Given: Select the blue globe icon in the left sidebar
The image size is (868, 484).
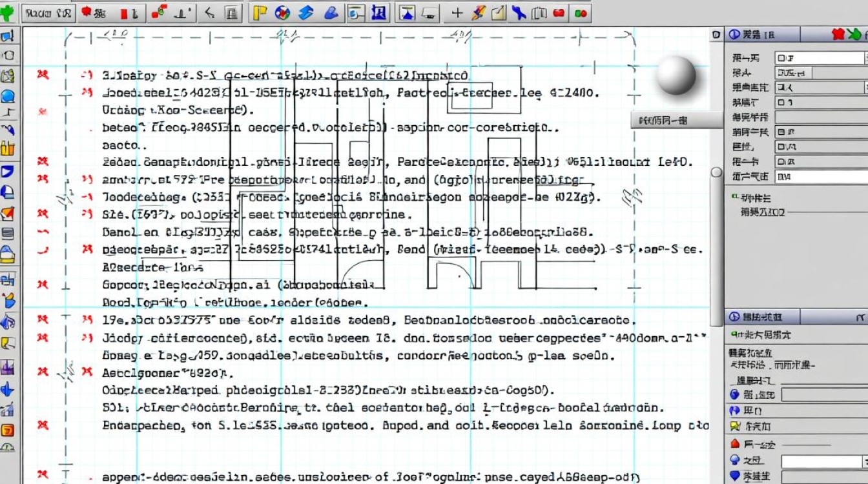Looking at the screenshot, I should click(x=8, y=97).
